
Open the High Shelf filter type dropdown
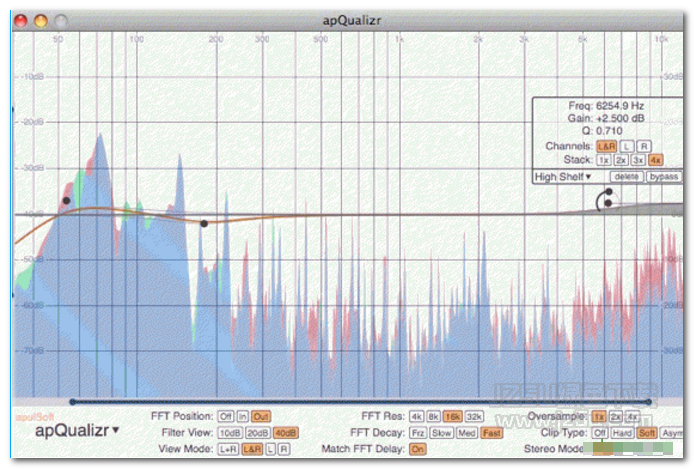(x=563, y=177)
